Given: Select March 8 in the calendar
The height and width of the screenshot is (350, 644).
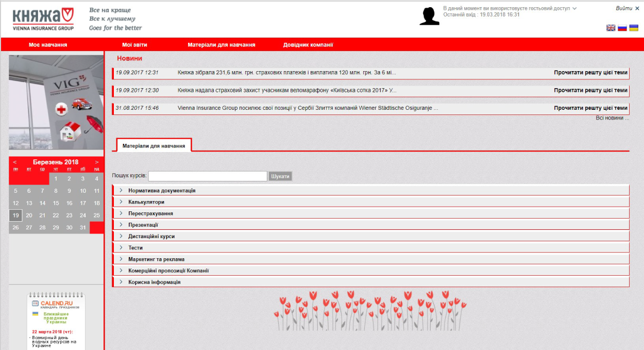Looking at the screenshot, I should [56, 191].
